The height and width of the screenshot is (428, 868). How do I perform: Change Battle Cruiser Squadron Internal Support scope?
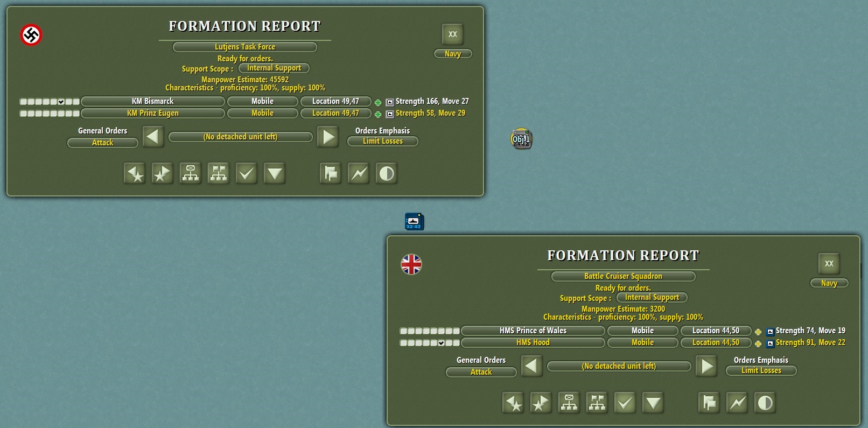click(x=652, y=297)
